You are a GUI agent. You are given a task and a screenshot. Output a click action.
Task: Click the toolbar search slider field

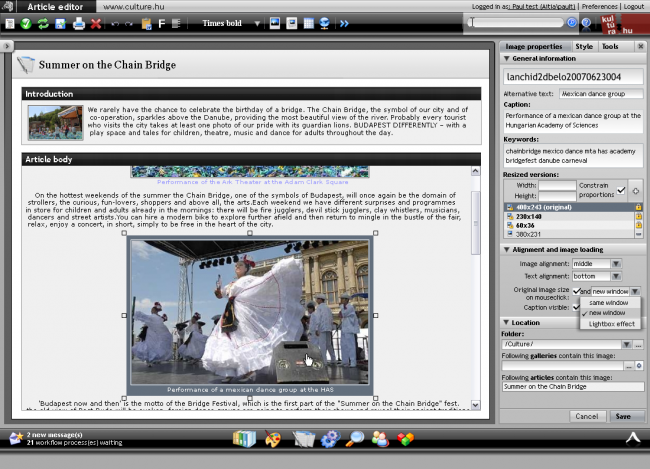[516, 22]
